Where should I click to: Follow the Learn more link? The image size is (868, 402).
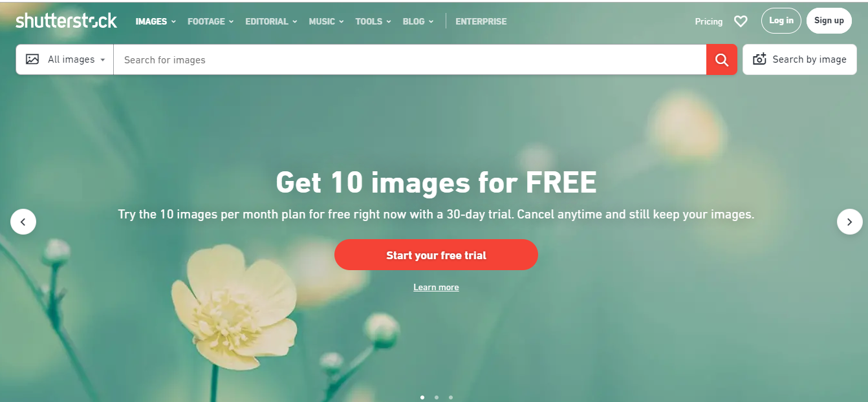click(x=436, y=287)
